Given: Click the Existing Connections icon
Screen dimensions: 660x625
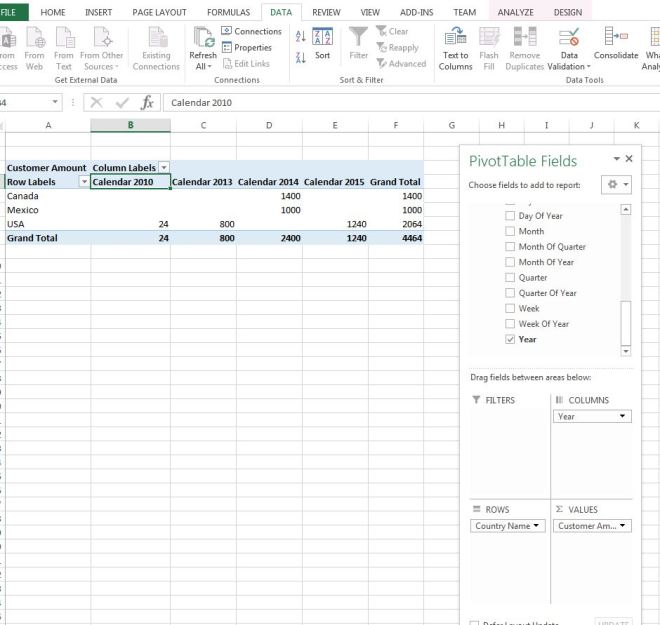Looking at the screenshot, I should (x=157, y=38).
